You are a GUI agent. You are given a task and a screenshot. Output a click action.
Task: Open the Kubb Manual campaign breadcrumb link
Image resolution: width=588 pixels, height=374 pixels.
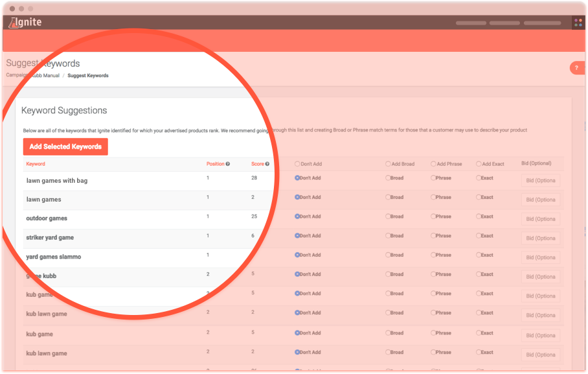coord(45,75)
